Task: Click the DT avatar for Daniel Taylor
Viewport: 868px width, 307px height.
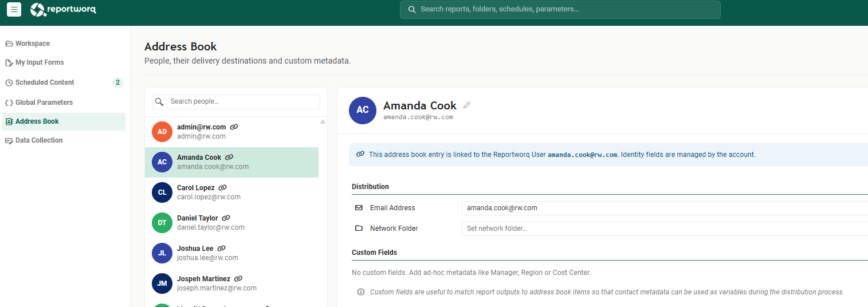Action: (x=162, y=223)
